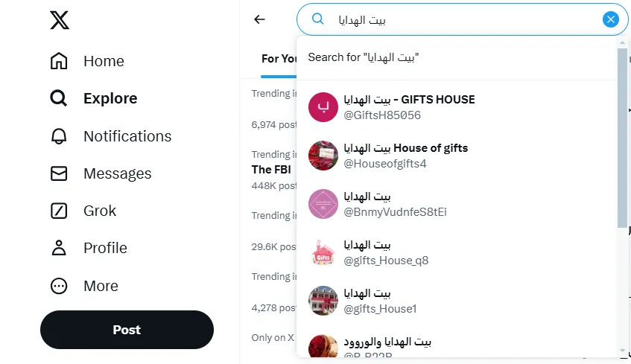This screenshot has width=631, height=364.
Task: Open the Grok icon
Action: click(59, 211)
